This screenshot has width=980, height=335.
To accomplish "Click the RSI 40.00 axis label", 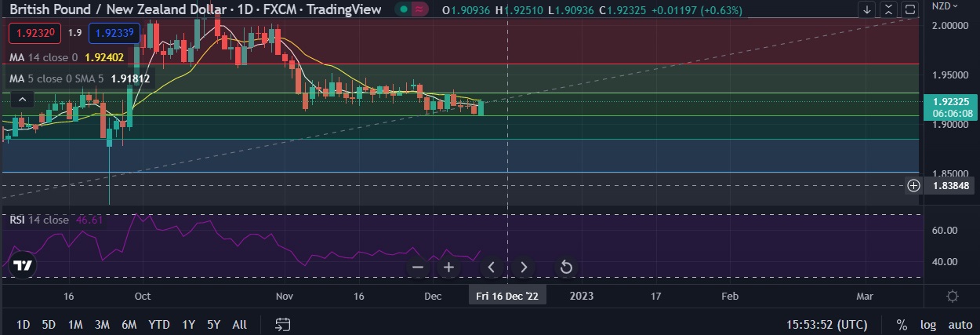I will (x=944, y=262).
